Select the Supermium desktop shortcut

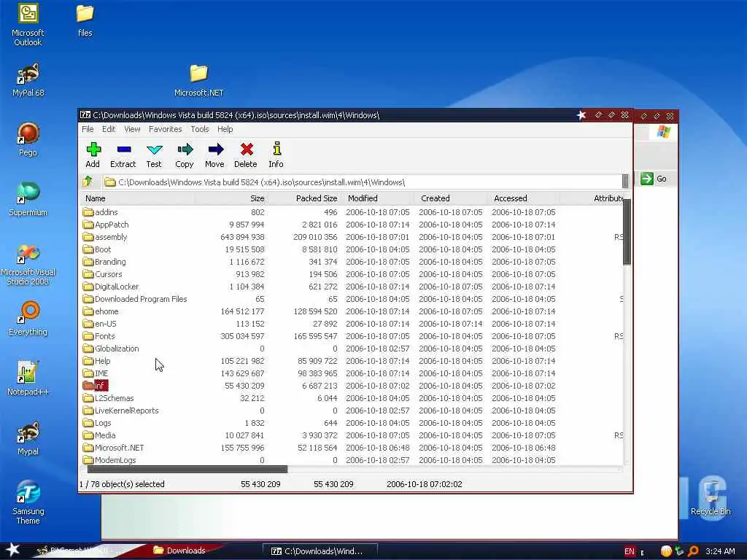[28, 199]
